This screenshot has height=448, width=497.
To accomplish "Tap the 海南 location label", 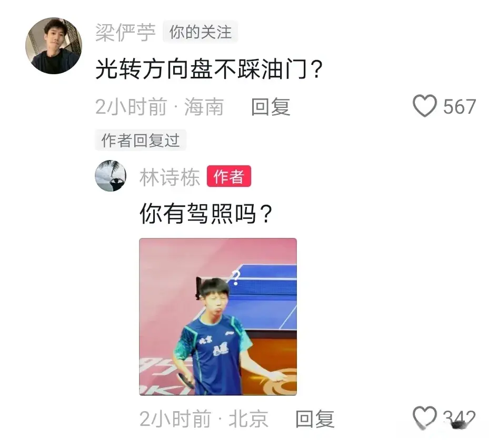I will tap(204, 107).
